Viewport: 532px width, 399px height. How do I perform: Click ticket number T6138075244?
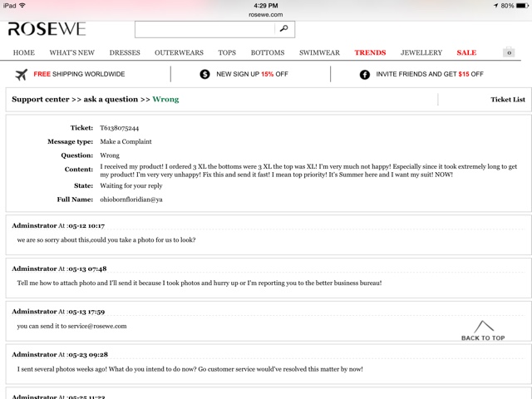(x=120, y=128)
